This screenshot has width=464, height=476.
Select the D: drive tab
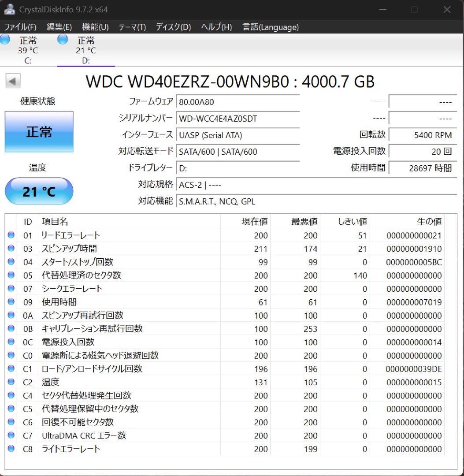pos(86,49)
